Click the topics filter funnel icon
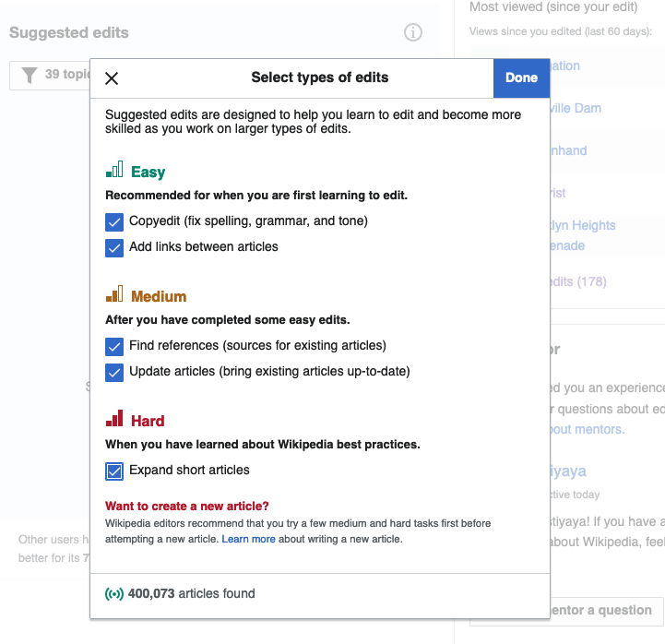This screenshot has width=665, height=644. click(x=30, y=75)
